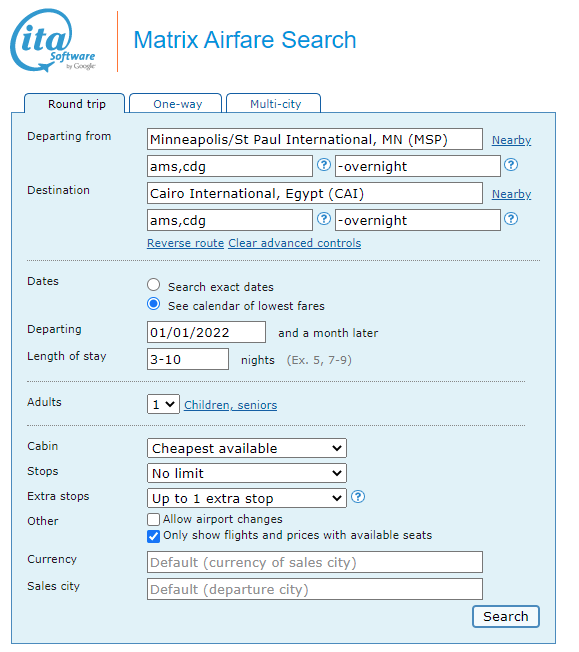The width and height of the screenshot is (579, 652).
Task: Open help icon beside departure extension codes field
Action: 511,165
